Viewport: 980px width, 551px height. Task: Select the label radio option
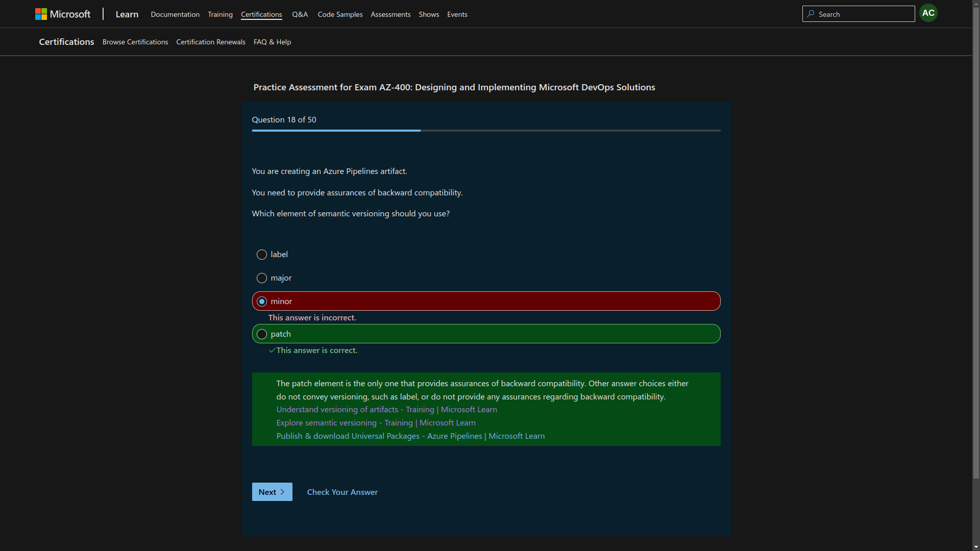click(262, 255)
